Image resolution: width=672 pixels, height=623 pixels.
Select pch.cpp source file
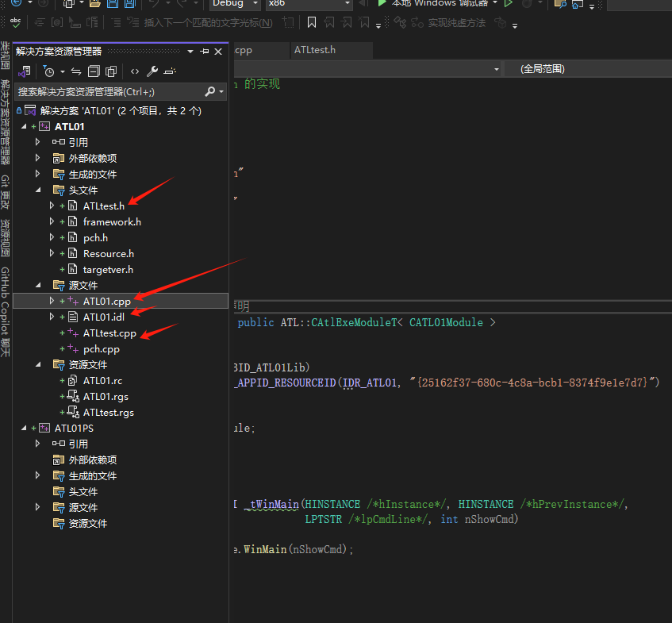(101, 348)
